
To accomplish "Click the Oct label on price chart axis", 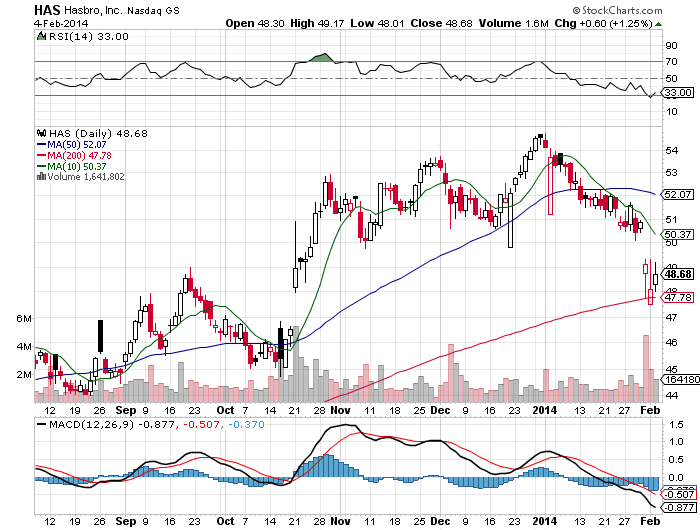I will click(225, 410).
